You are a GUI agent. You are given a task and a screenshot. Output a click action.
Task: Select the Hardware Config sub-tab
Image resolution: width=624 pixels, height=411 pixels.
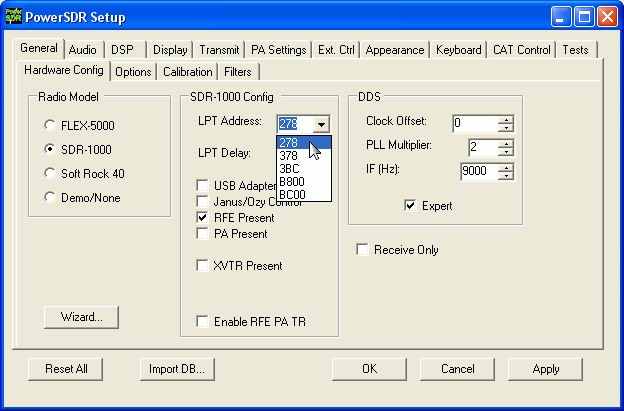click(64, 70)
